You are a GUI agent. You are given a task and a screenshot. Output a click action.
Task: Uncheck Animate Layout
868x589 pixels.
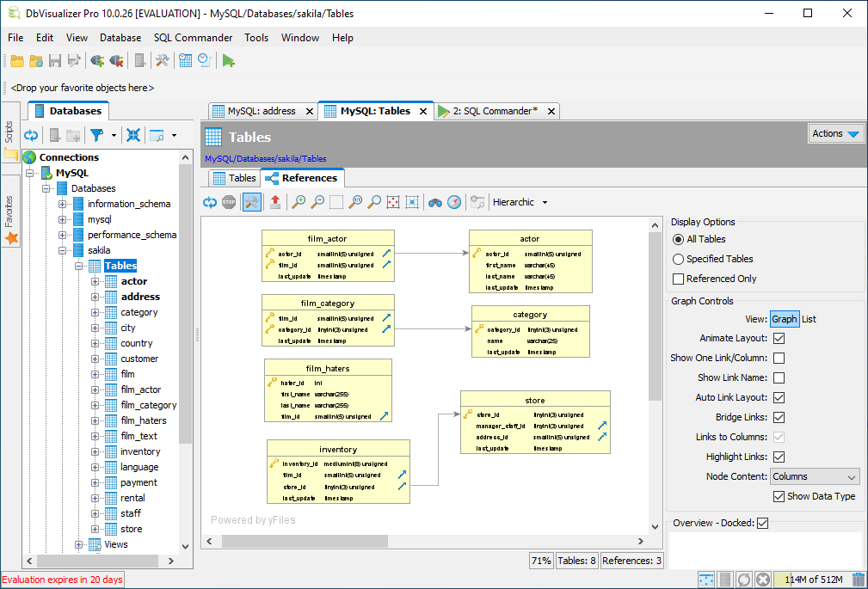(x=779, y=338)
